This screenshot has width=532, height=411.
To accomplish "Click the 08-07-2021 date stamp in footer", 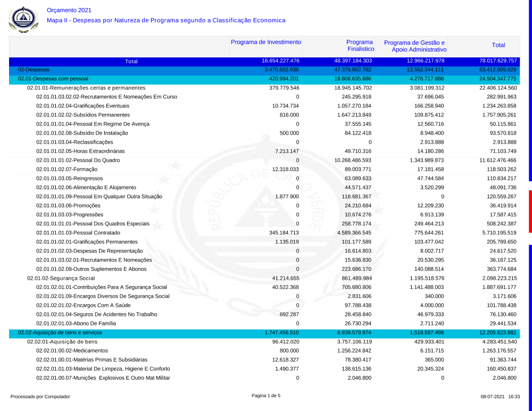I will [493, 397].
